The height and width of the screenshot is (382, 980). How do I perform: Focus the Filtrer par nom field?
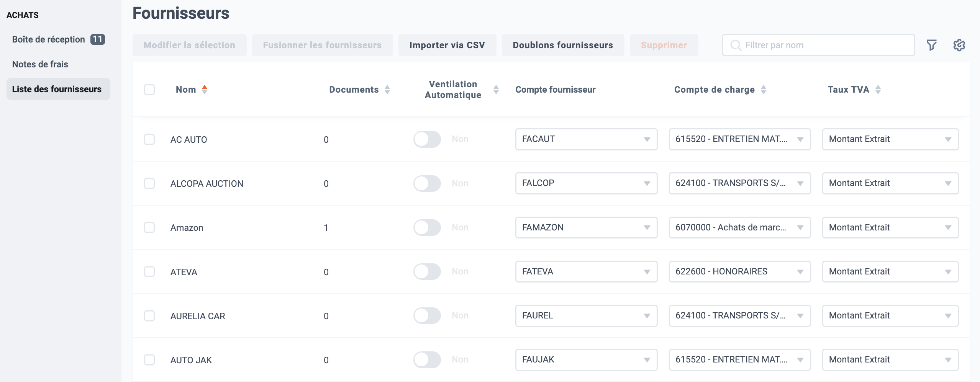818,45
